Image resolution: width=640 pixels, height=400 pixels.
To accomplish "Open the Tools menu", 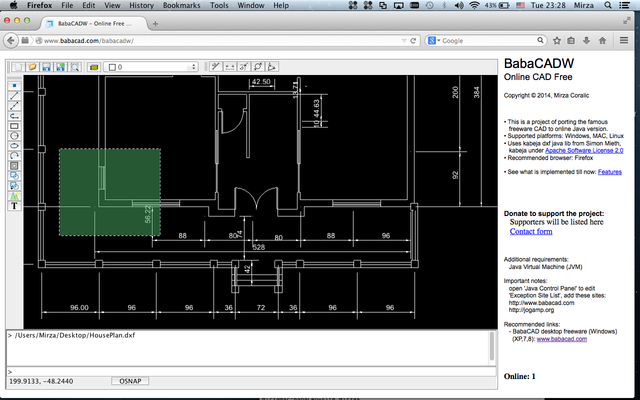I will coord(219,5).
